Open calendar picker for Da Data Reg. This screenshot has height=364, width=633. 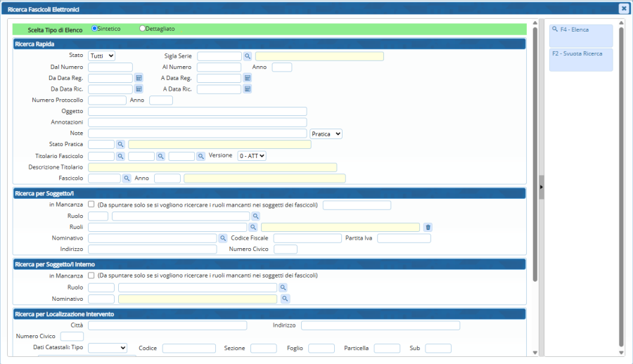[x=139, y=78]
